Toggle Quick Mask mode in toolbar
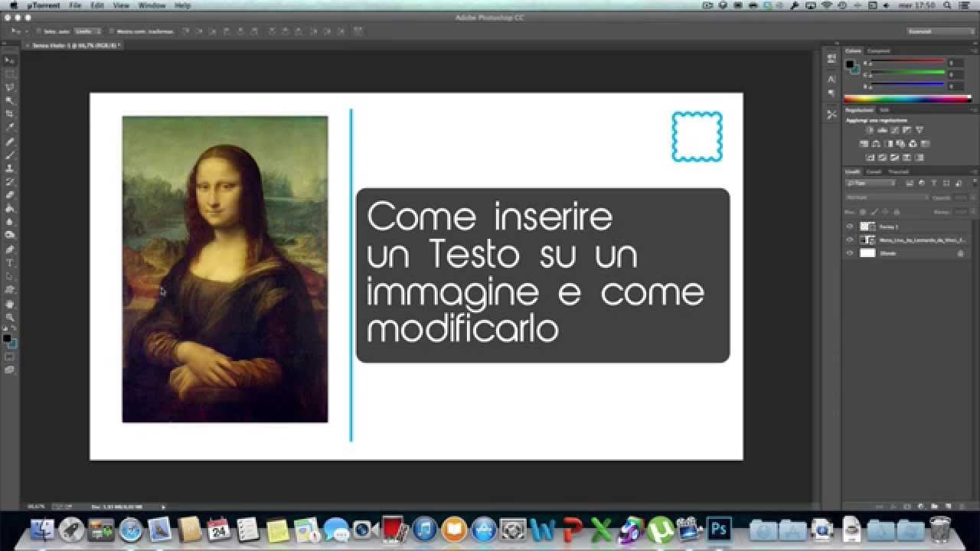 (x=10, y=356)
